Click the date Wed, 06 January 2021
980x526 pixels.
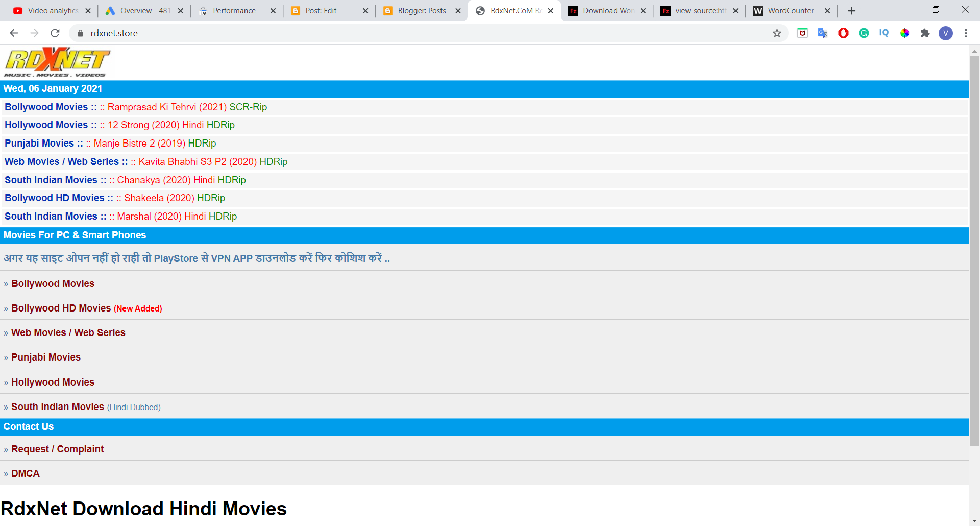pos(53,88)
